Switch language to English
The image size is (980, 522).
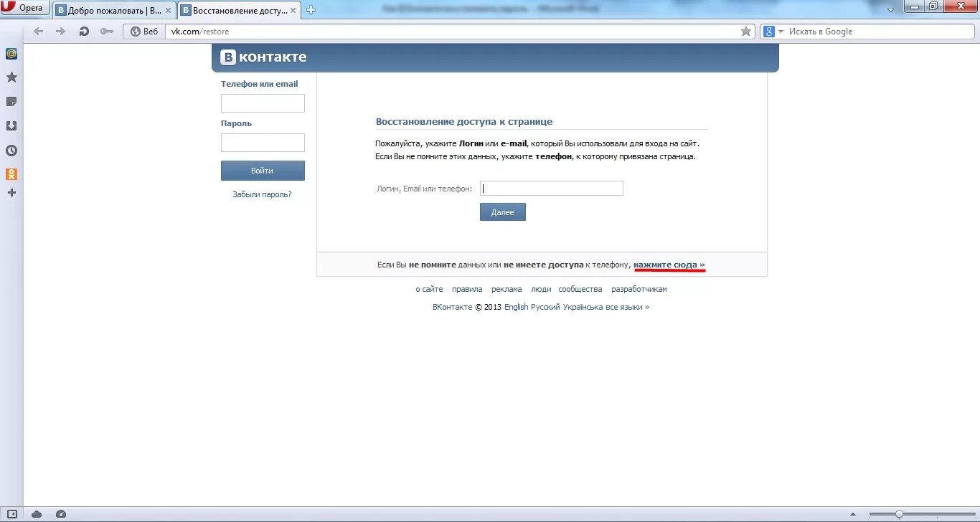[516, 307]
